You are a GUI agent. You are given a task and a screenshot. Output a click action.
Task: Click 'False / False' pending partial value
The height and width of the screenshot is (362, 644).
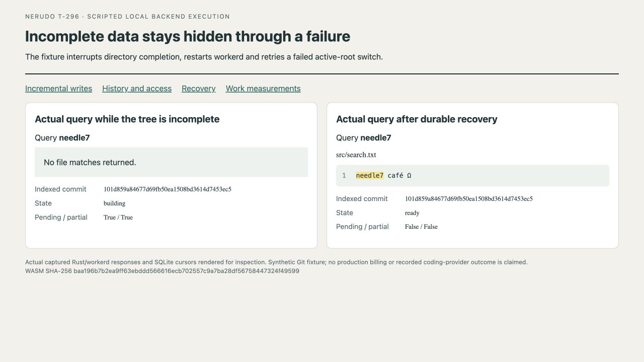pos(421,227)
